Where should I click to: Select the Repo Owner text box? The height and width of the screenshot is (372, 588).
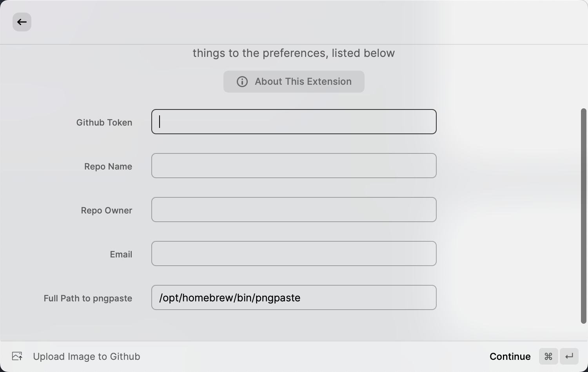coord(294,210)
